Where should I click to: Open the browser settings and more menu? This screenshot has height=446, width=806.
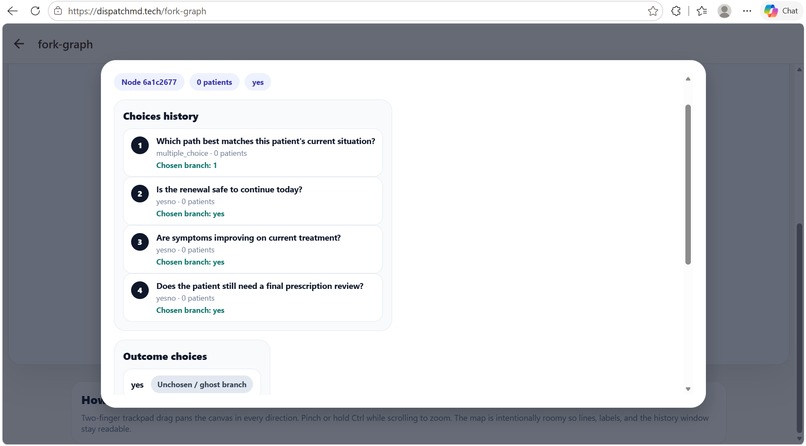[747, 11]
